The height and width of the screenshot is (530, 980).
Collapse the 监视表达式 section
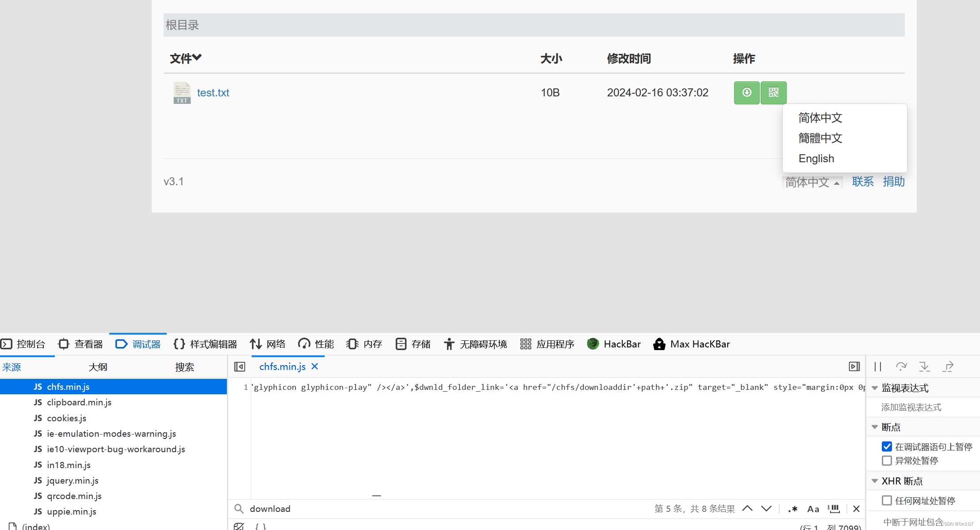(874, 388)
